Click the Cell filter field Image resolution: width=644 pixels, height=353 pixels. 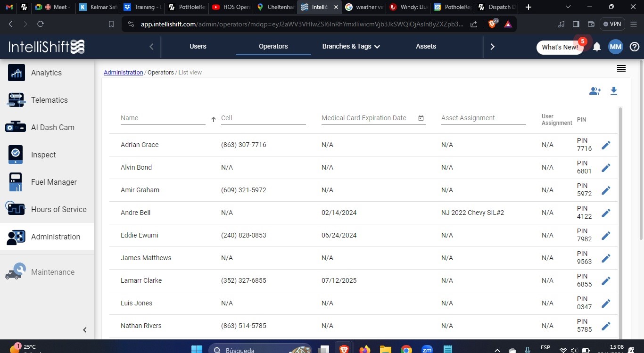pyautogui.click(x=264, y=118)
